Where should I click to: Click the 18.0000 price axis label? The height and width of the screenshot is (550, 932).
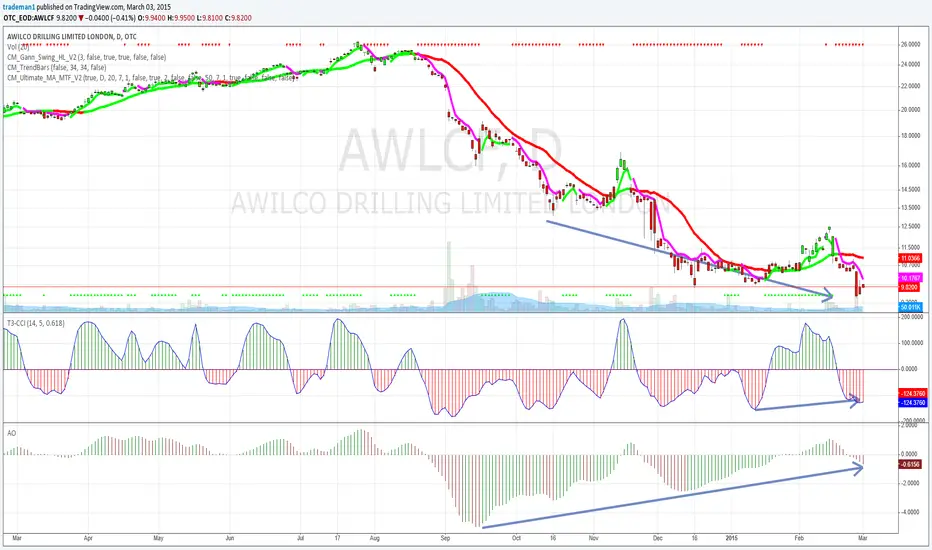[x=911, y=136]
